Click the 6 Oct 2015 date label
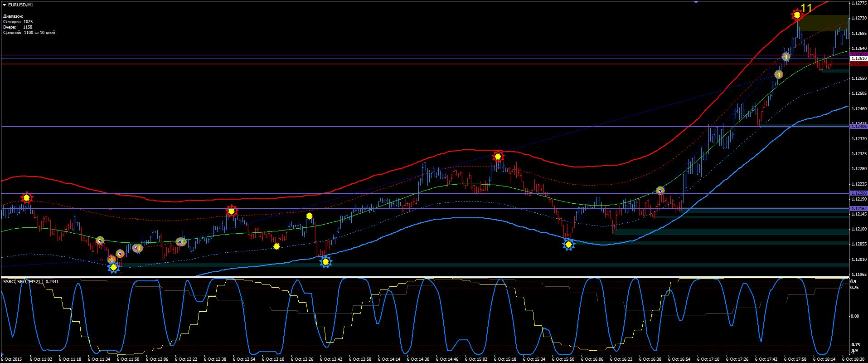 click(x=11, y=359)
